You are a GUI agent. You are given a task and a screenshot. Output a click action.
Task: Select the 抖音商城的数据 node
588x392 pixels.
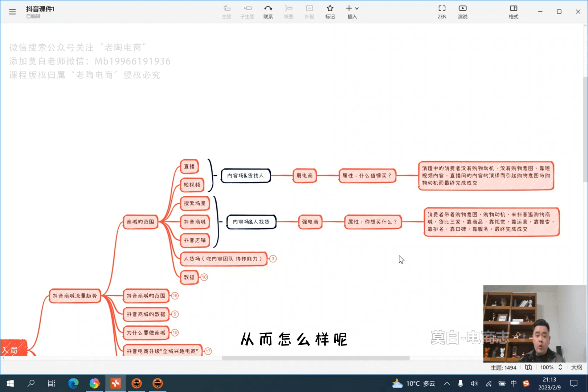[x=146, y=314]
